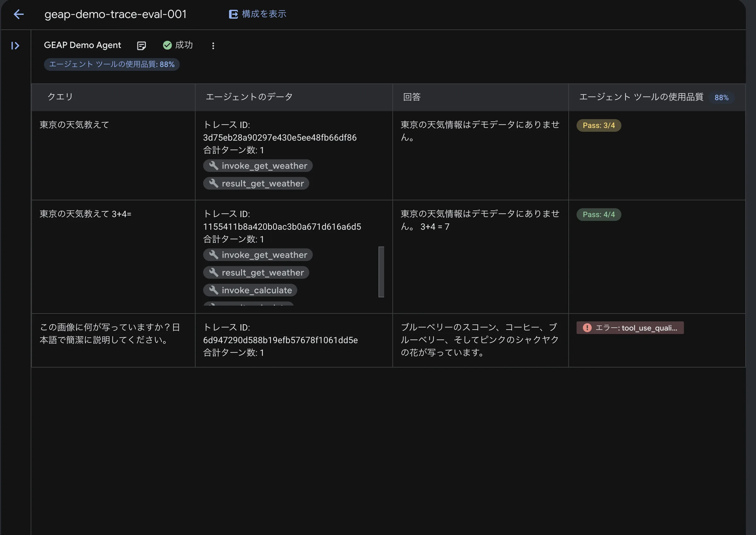Open the Pass: 3/4 result badge
This screenshot has width=756, height=535.
[x=599, y=125]
